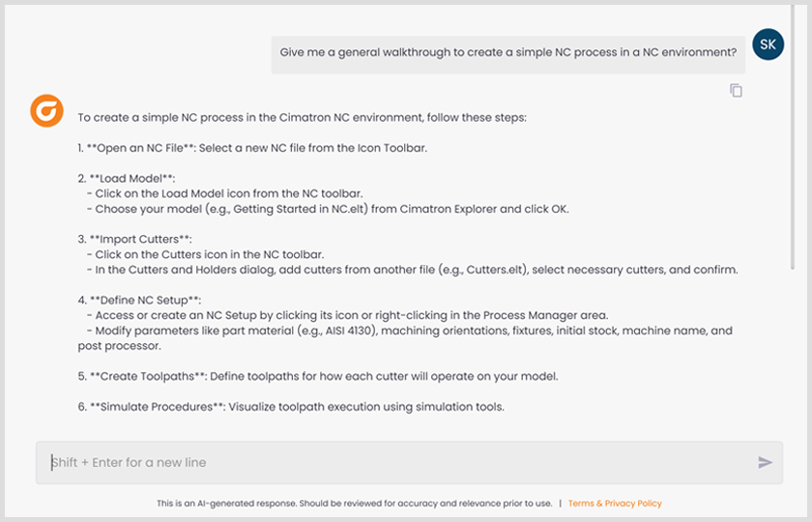
Task: Click the SK user avatar
Action: pyautogui.click(x=768, y=44)
